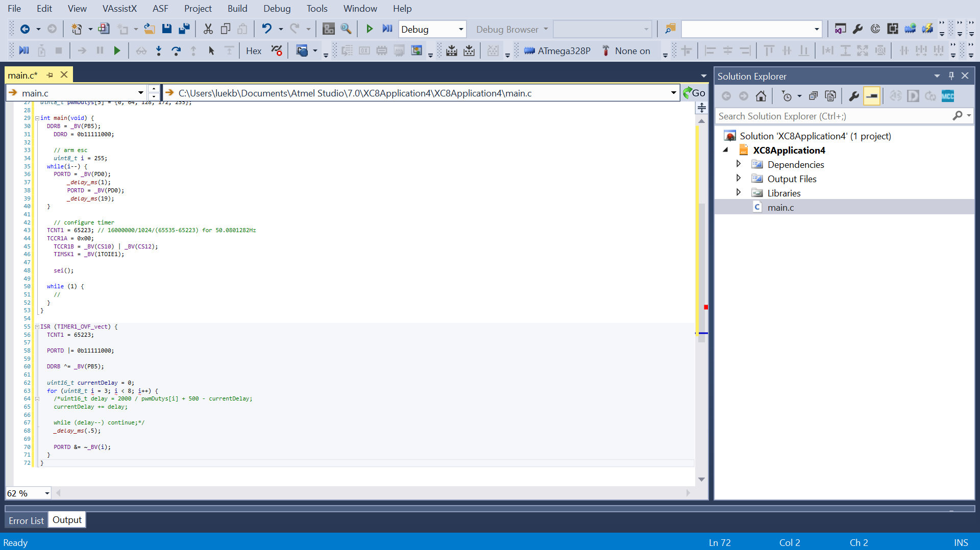Collapse the ISR function fold marker
Image resolution: width=980 pixels, height=550 pixels.
coord(37,327)
